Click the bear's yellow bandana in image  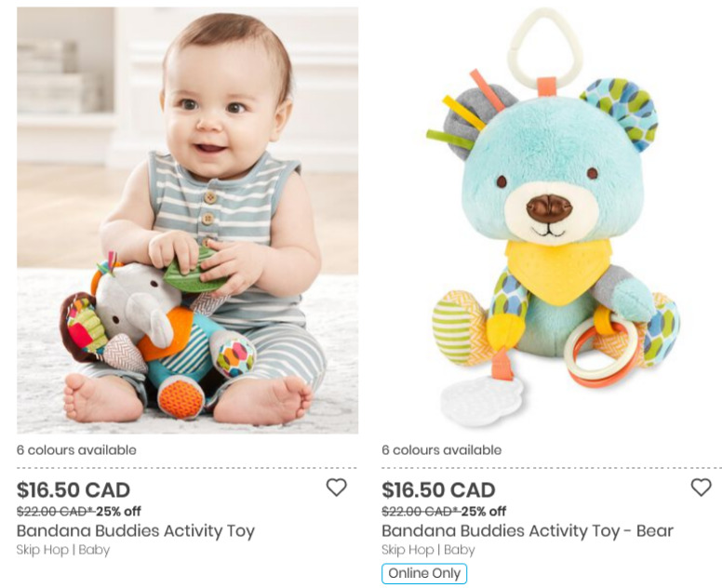[x=558, y=272]
